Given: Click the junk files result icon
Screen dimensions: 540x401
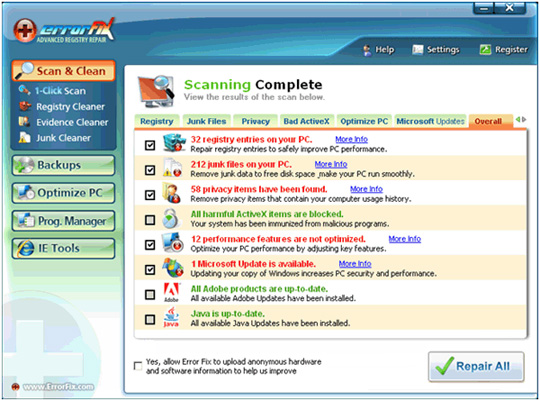Looking at the screenshot, I should [x=172, y=168].
